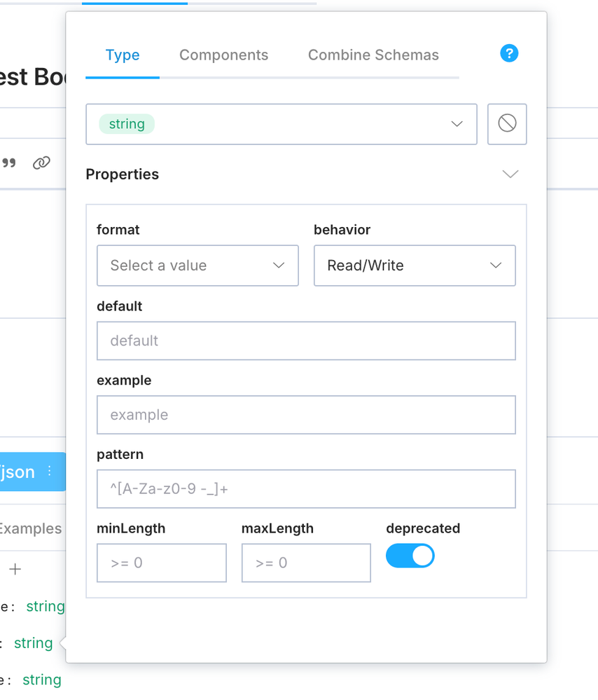This screenshot has width=598, height=700.
Task: Click the example input field
Action: point(306,415)
